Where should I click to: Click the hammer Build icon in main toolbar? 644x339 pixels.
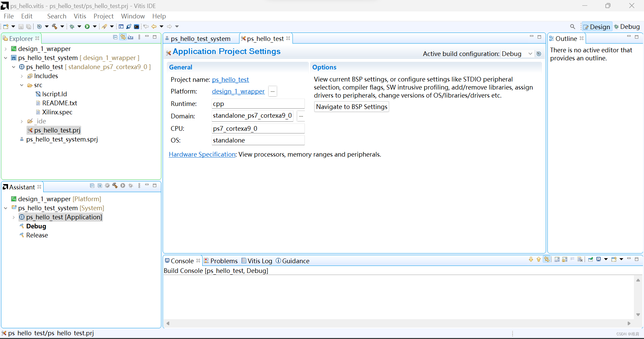click(55, 26)
